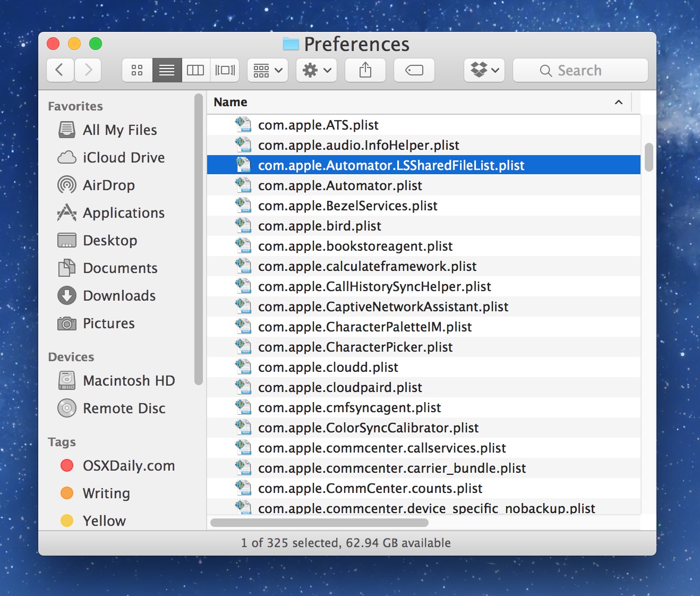Switch to column view
Viewport: 700px width, 596px height.
coord(195,70)
